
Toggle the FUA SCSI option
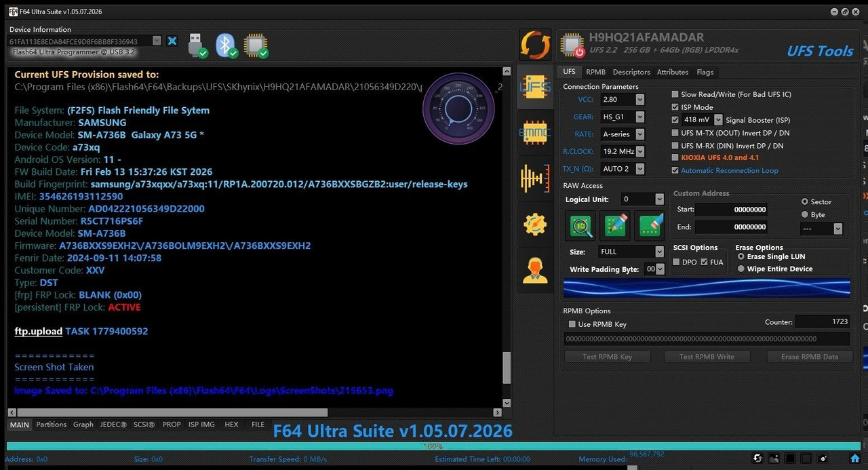(704, 262)
